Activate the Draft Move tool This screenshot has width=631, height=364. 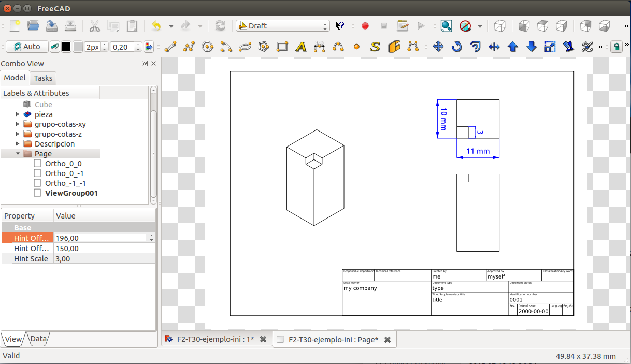[438, 47]
